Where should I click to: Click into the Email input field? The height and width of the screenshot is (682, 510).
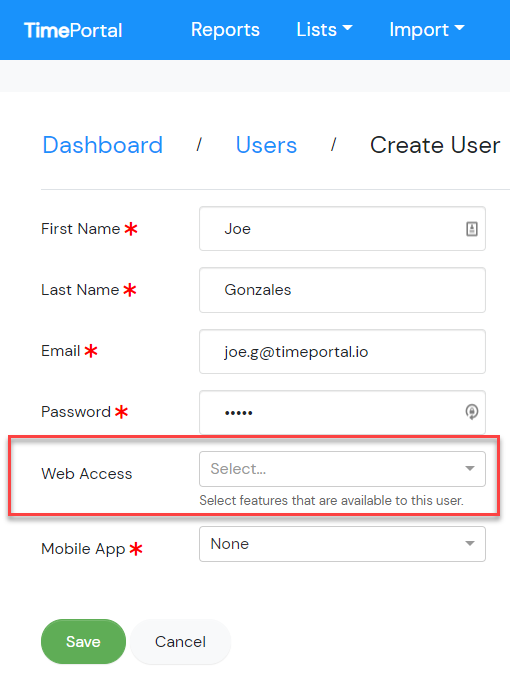pos(342,351)
